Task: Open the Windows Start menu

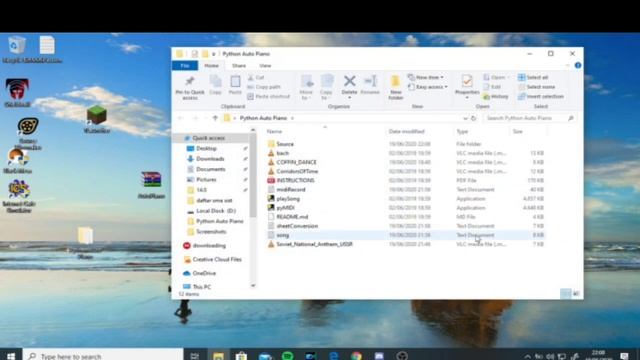Action: coord(11,356)
